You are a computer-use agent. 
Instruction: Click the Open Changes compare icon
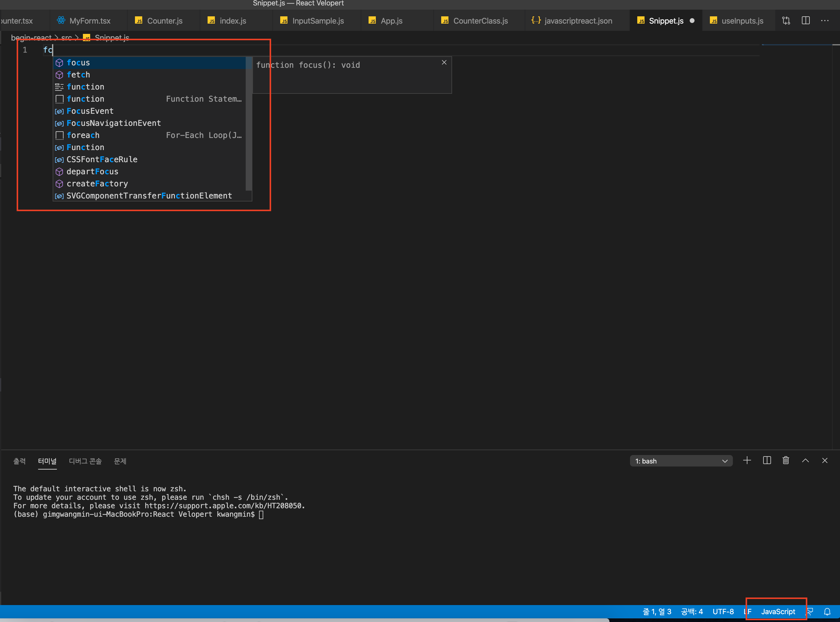pos(786,21)
